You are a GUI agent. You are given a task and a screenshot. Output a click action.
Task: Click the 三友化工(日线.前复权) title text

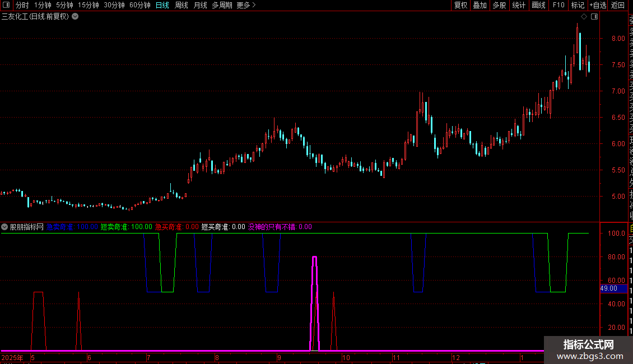pyautogui.click(x=35, y=17)
